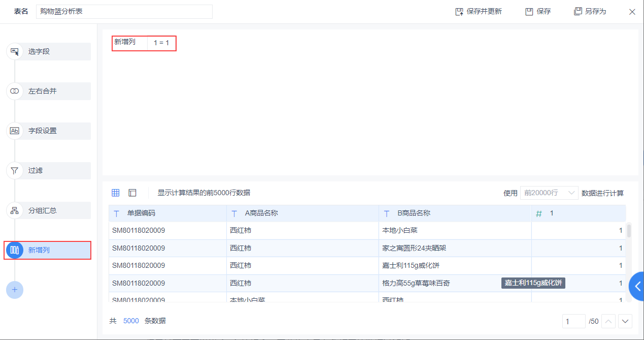The width and height of the screenshot is (644, 340).
Task: Switch to table grid view icon
Action: point(116,193)
